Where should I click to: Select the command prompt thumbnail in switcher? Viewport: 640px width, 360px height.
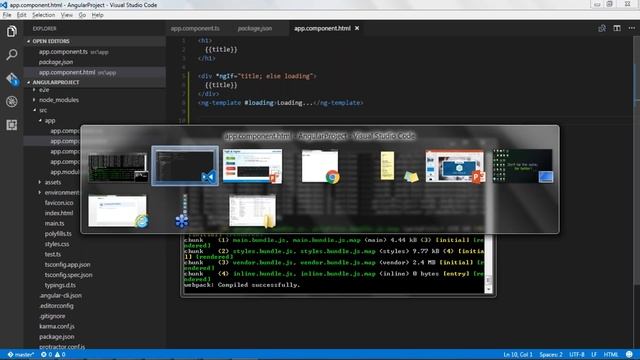pyautogui.click(x=118, y=167)
